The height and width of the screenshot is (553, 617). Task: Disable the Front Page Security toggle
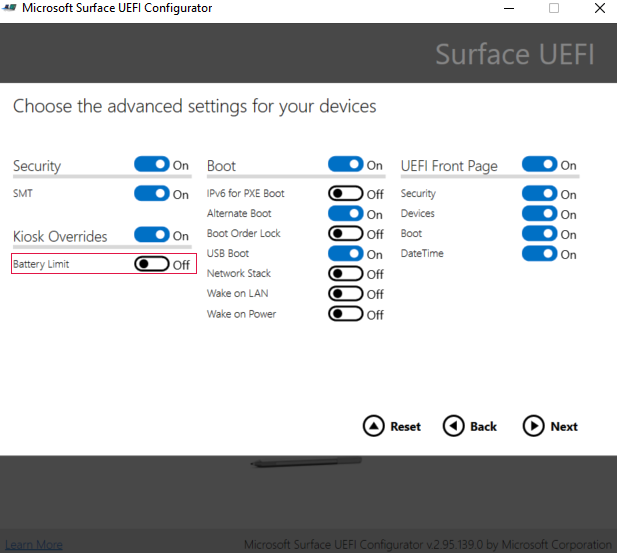click(x=539, y=193)
